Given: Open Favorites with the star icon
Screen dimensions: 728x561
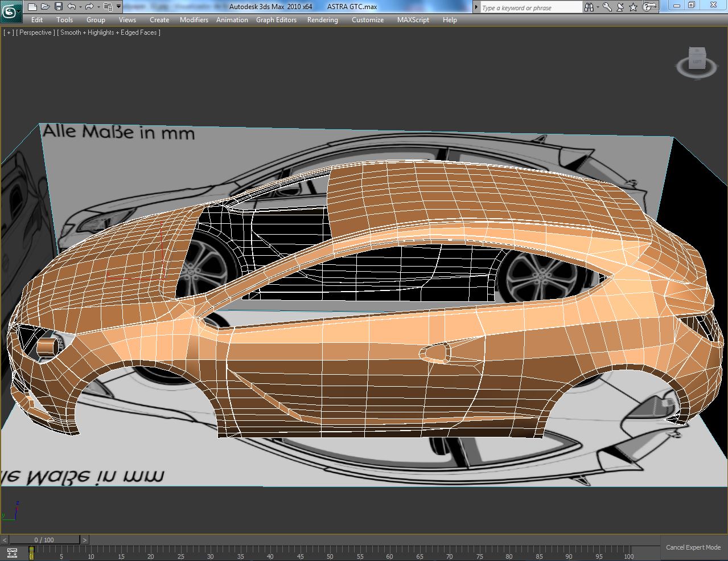Looking at the screenshot, I should tap(632, 7).
